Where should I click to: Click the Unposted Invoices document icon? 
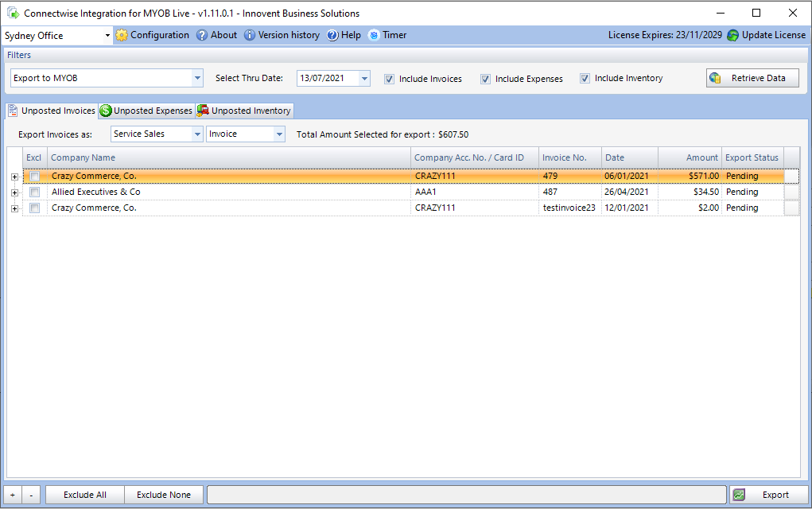pos(13,111)
